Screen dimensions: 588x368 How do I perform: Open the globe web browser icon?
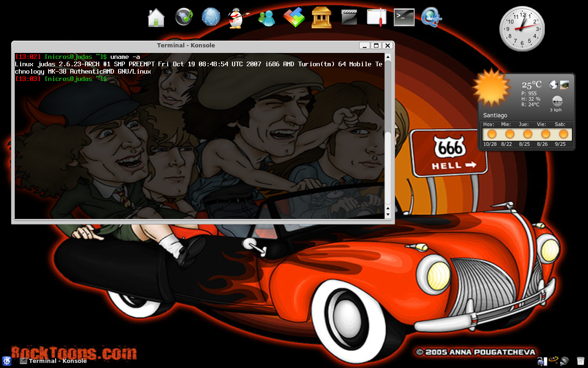[211, 17]
